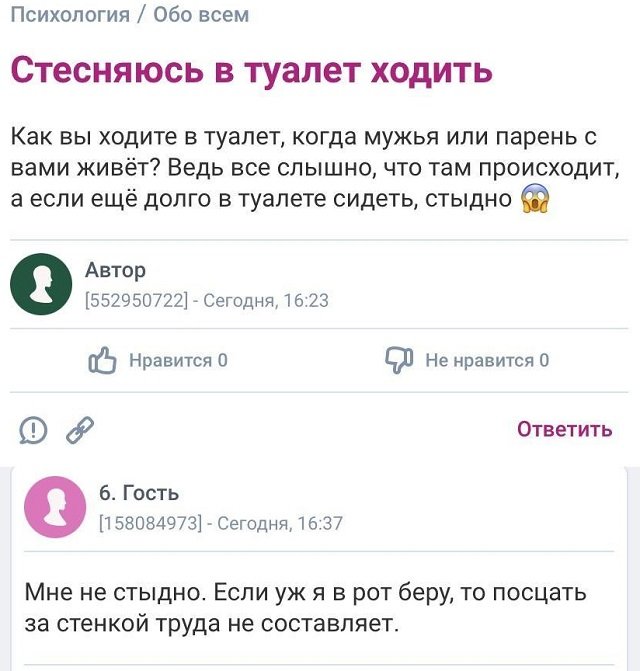Click the author post timestamp Сегодня, 16:23
Screen dimensions: 640x671
[x=265, y=300]
